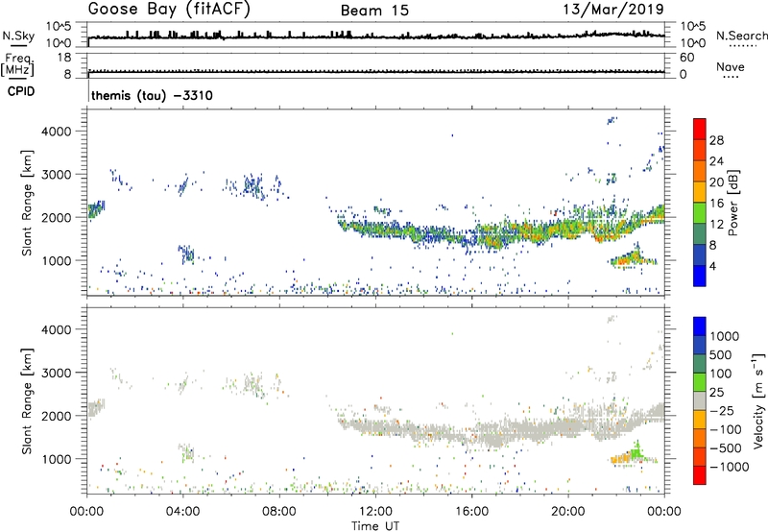The width and height of the screenshot is (768, 532).
Task: Click the '4000' tick on the power panel
Action: click(x=57, y=132)
